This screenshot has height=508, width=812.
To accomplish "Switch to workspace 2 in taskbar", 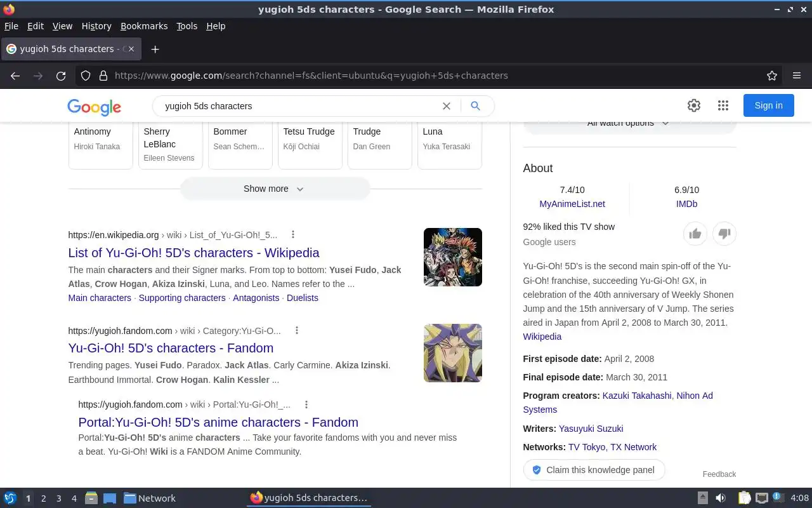I will [x=43, y=498].
